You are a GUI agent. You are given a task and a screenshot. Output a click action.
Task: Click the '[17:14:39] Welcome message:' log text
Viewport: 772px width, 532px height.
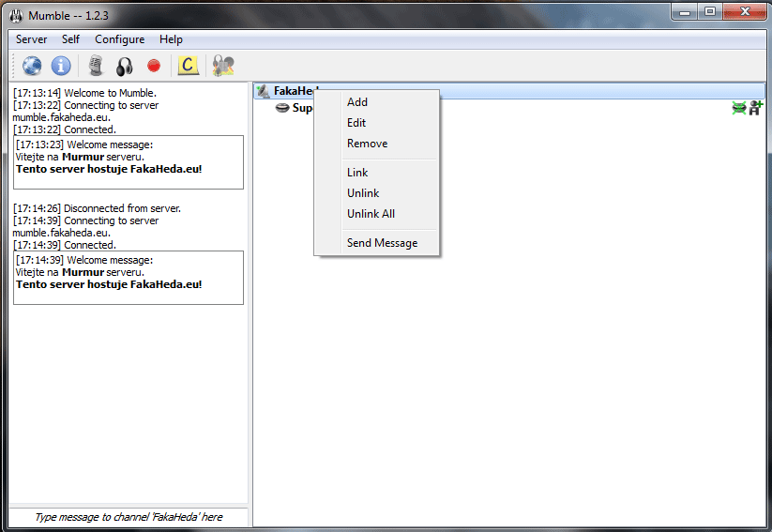tap(84, 260)
